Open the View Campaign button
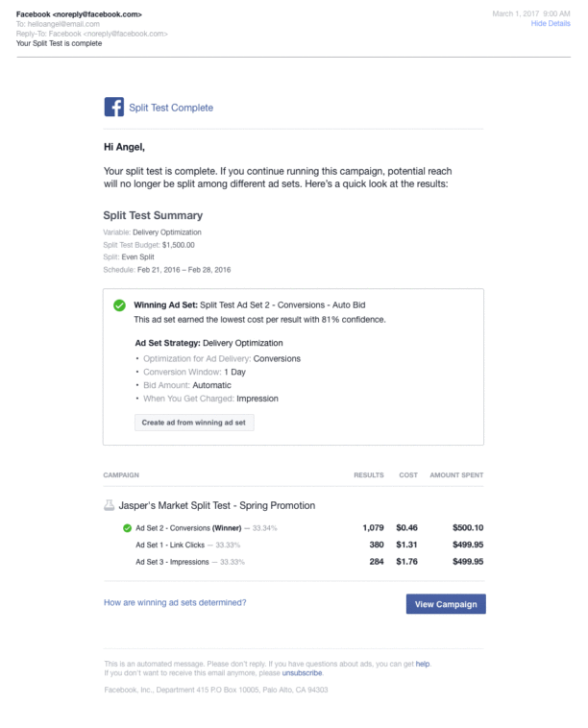 pos(446,603)
